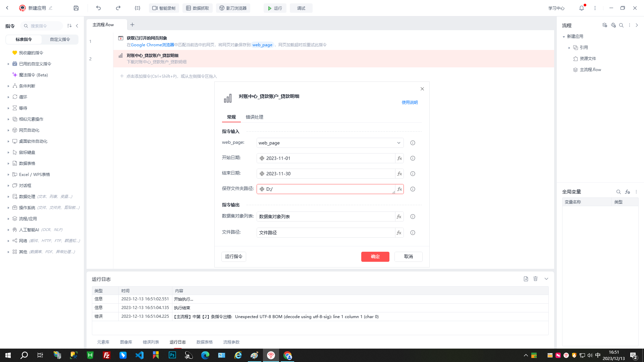644x362 pixels.
Task: Switch to 错误处理 tab
Action: [x=254, y=117]
